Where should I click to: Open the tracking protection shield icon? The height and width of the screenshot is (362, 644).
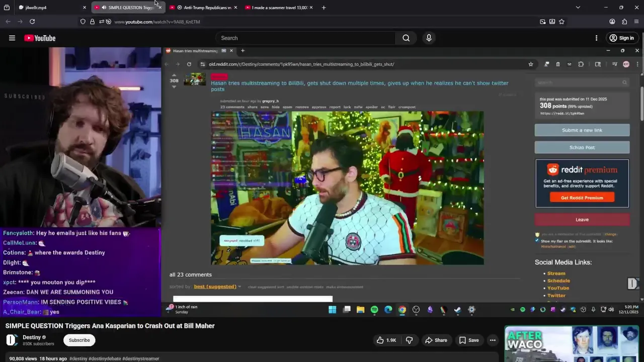[83, 22]
